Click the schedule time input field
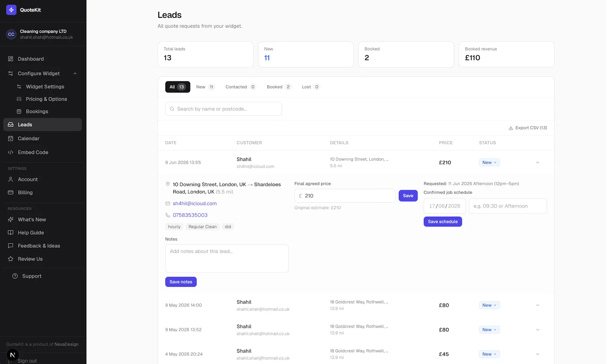This screenshot has width=606, height=364. coord(508,206)
